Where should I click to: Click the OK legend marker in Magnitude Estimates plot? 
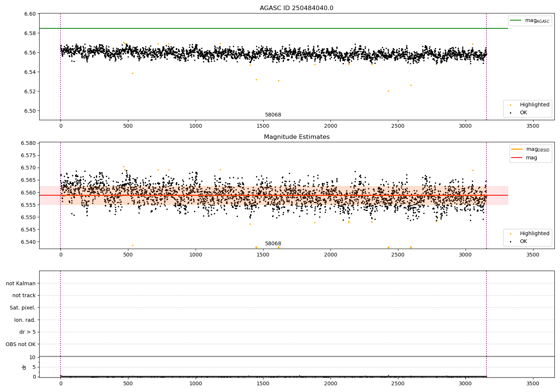[x=511, y=242]
